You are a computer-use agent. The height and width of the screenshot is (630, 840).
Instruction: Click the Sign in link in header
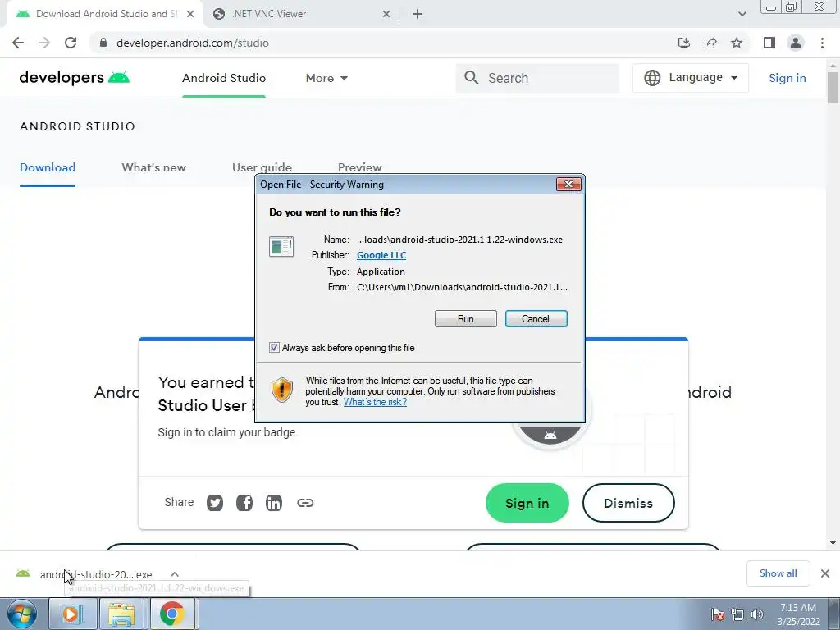pos(787,78)
